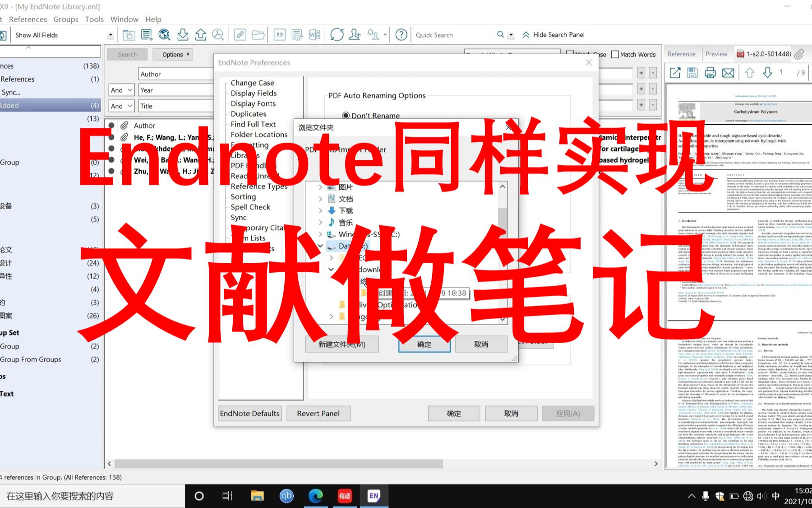
Task: Click the EndNote Defaults button
Action: 249,413
